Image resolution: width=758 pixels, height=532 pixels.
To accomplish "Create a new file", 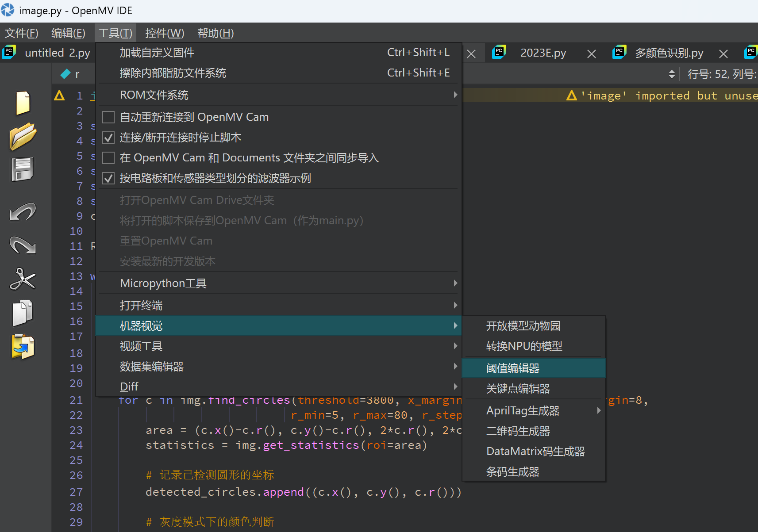I will click(23, 103).
